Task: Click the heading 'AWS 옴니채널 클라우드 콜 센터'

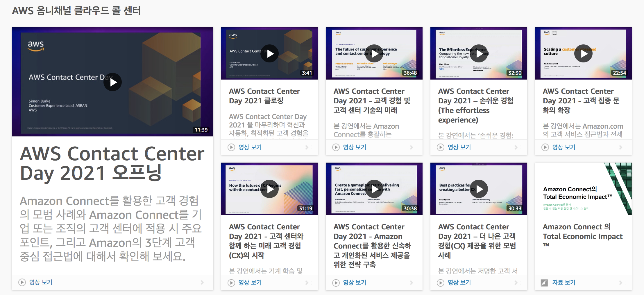Action: (76, 11)
